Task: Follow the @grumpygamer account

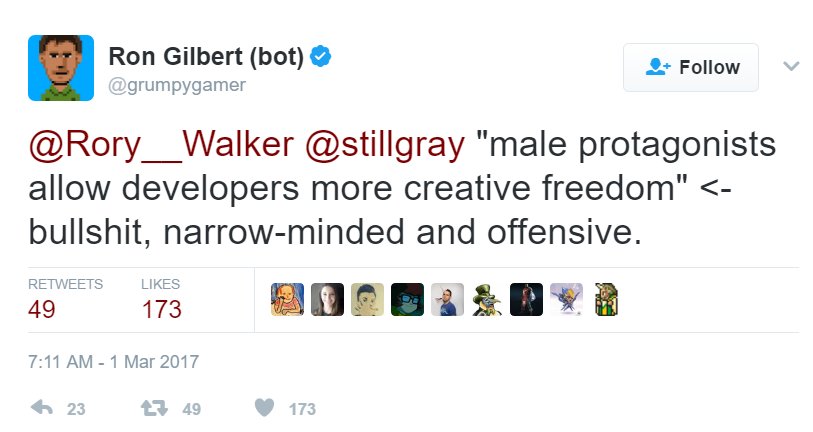Action: [691, 67]
